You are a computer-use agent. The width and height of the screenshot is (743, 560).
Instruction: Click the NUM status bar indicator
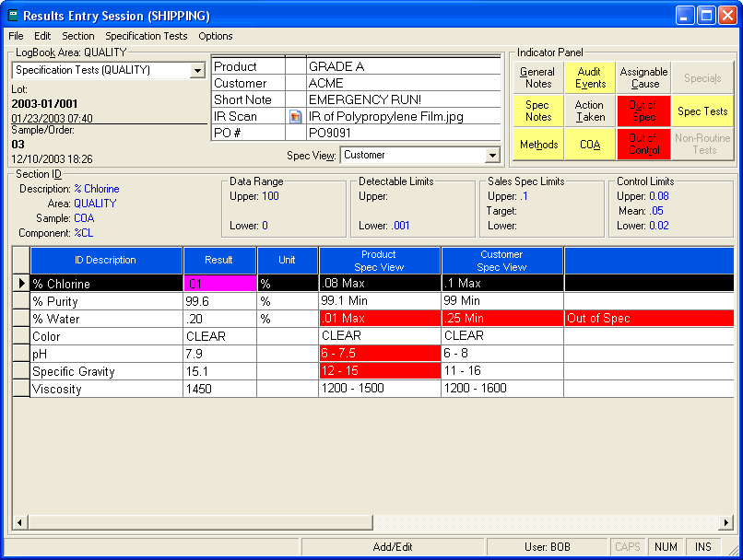tap(666, 547)
